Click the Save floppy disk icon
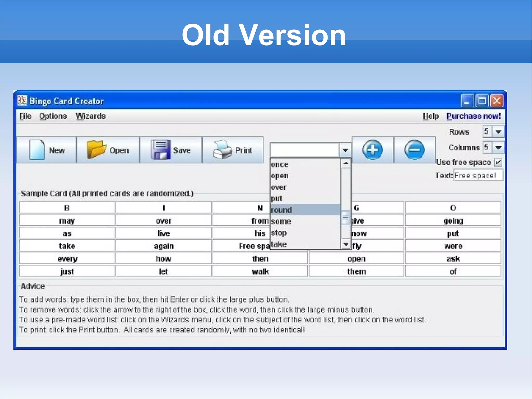The image size is (532, 399). [160, 149]
